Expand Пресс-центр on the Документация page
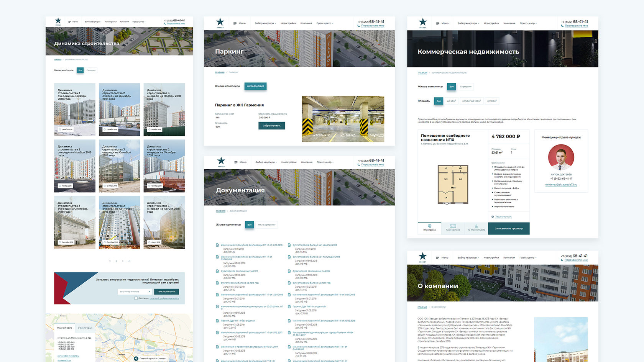 point(325,162)
